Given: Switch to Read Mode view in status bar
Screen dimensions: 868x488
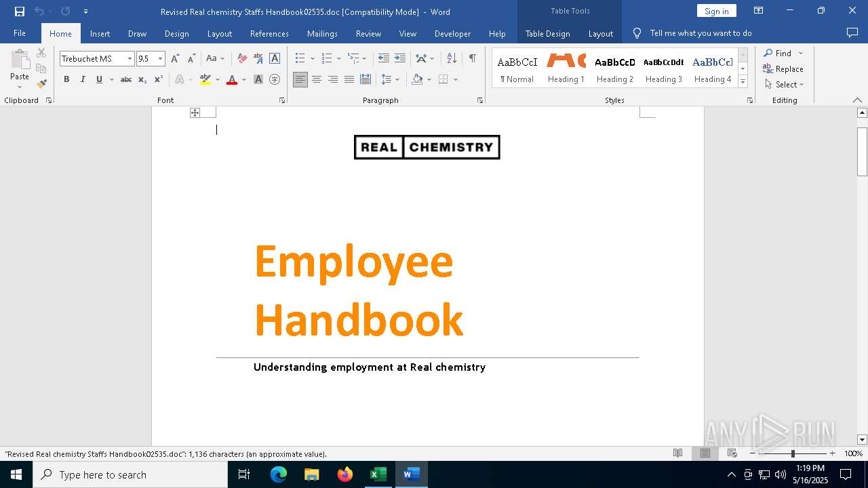Looking at the screenshot, I should (x=677, y=453).
